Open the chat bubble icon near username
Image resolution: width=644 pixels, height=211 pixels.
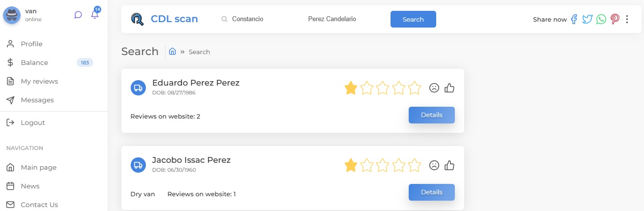pos(78,15)
